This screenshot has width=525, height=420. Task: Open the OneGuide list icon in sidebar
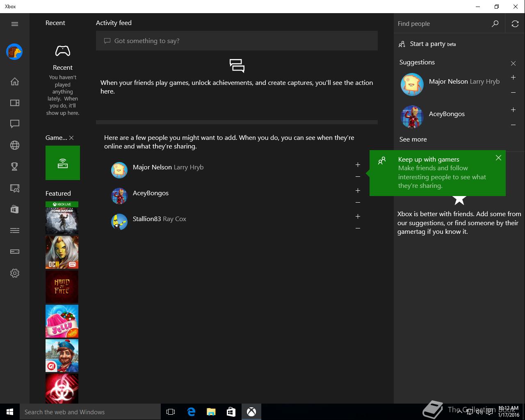click(x=15, y=231)
